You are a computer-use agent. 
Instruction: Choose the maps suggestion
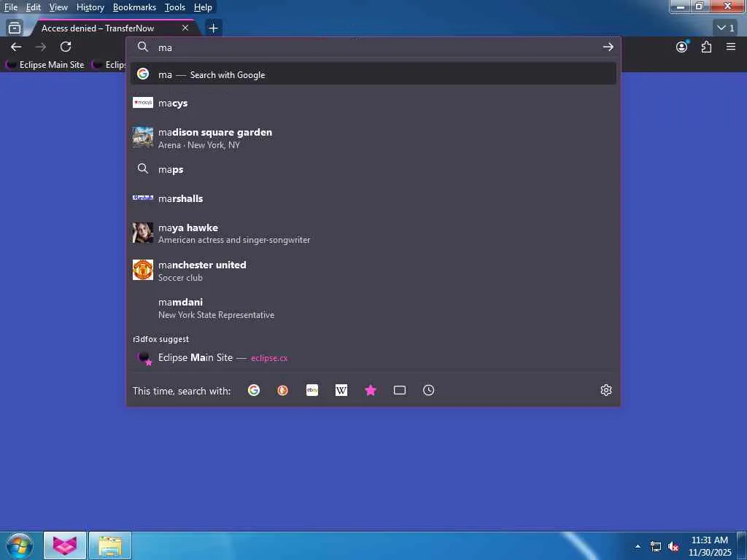click(373, 169)
